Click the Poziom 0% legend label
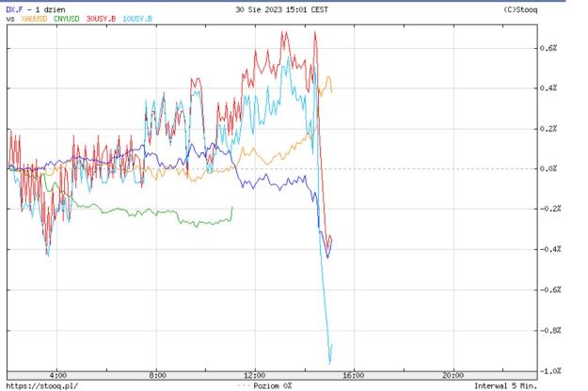Image resolution: width=588 pixels, height=391 pixels. click(x=272, y=385)
